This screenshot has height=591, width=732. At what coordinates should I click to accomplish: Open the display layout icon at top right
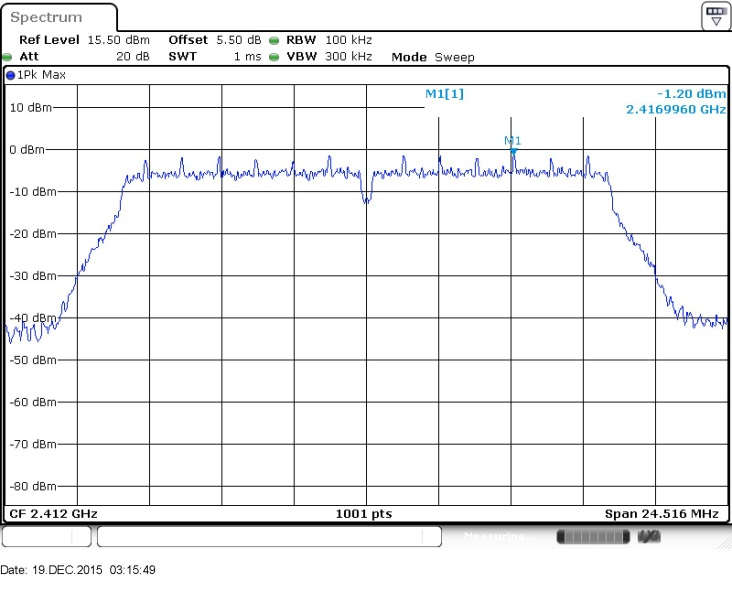716,16
